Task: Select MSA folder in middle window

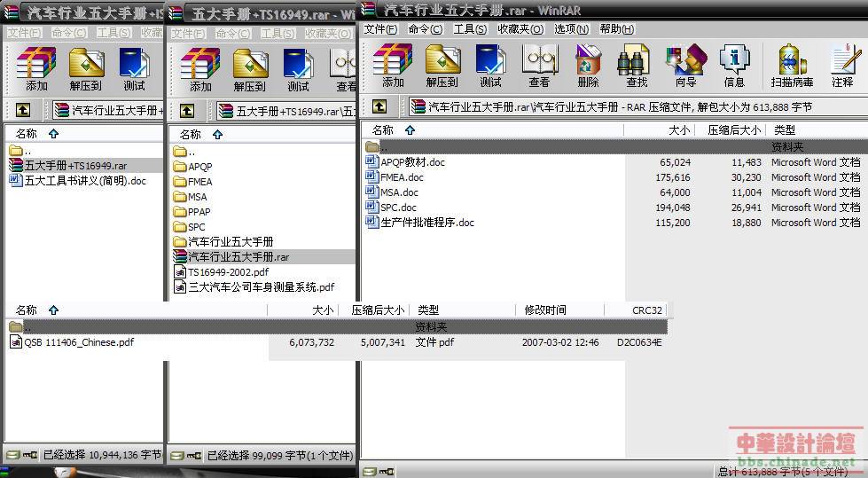Action: click(x=191, y=197)
